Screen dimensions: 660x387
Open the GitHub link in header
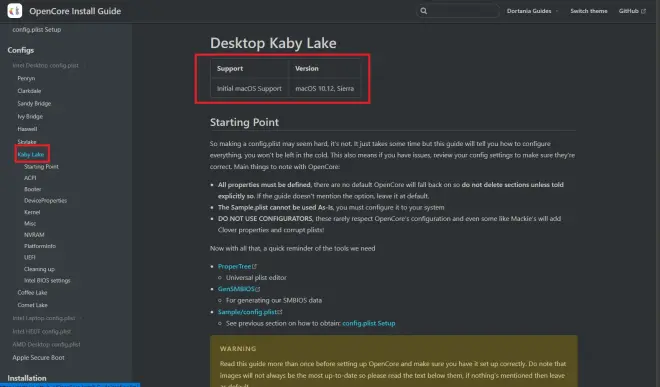coord(628,11)
